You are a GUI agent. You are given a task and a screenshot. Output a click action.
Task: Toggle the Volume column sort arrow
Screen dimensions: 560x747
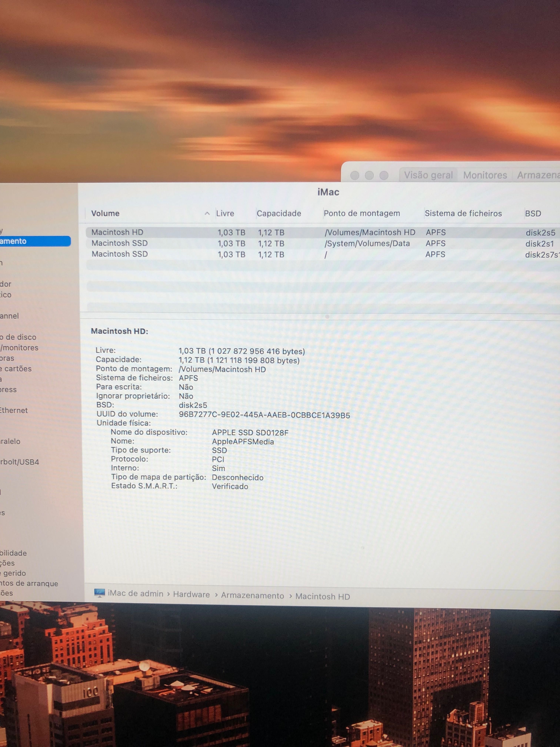(207, 213)
